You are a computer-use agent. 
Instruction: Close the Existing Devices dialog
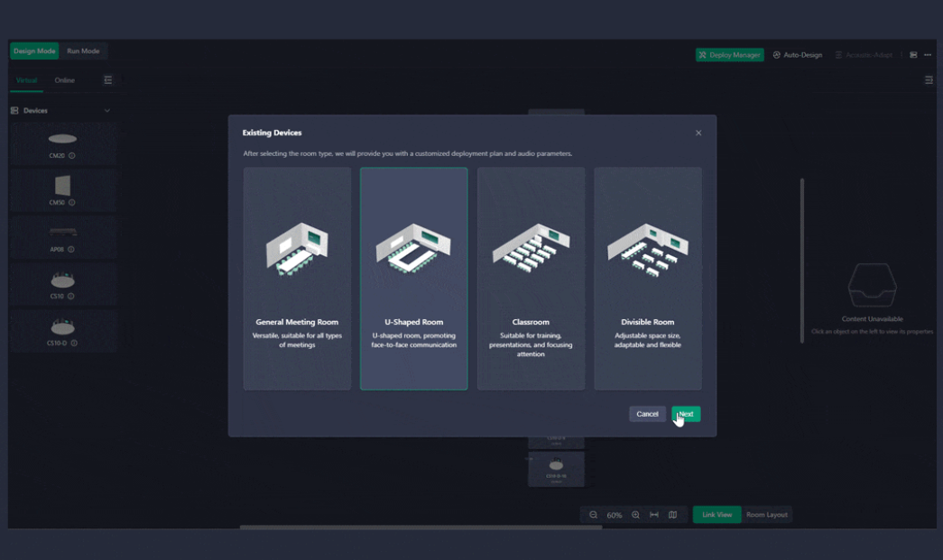pos(698,133)
